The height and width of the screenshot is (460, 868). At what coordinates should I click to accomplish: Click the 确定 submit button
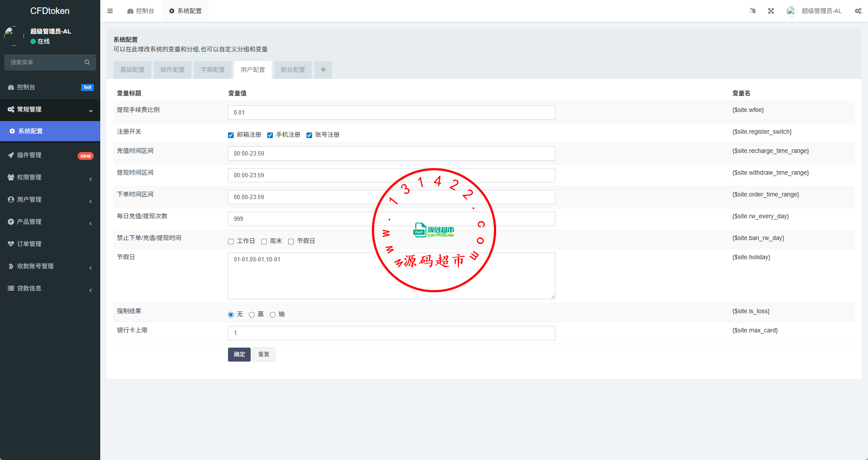click(x=239, y=355)
